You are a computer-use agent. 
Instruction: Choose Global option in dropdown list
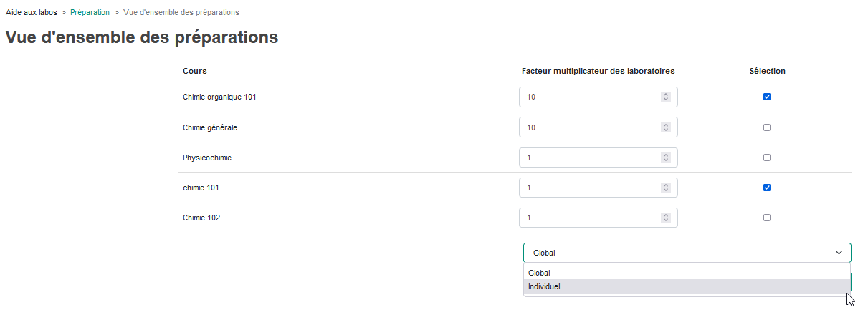pyautogui.click(x=687, y=273)
